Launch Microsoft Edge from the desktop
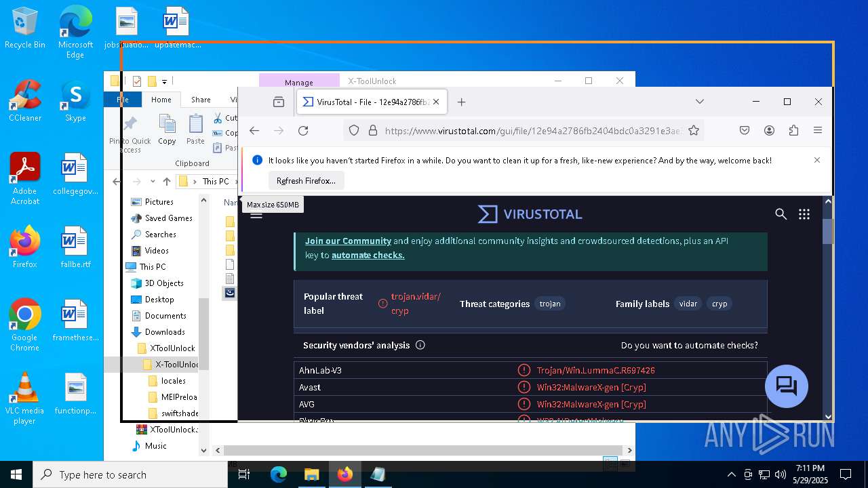This screenshot has height=488, width=868. click(x=75, y=33)
